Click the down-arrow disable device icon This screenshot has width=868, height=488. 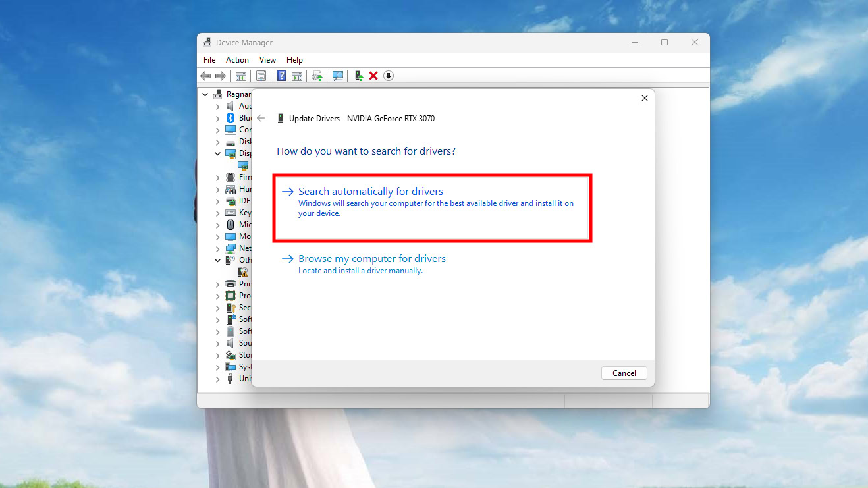click(x=389, y=76)
